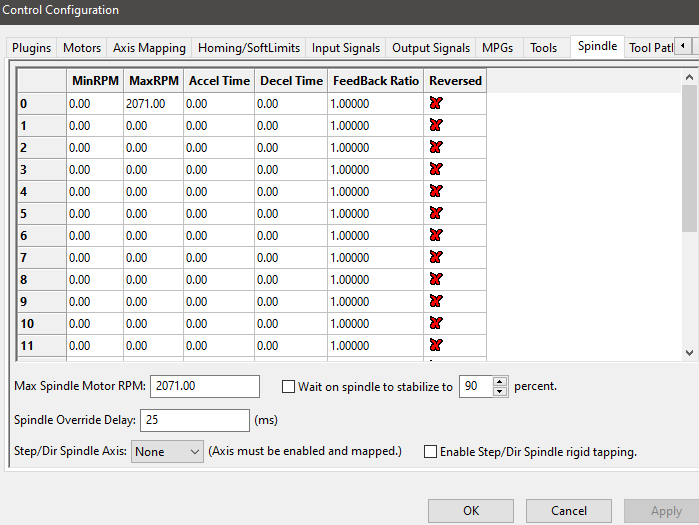Select MinRPM cell in row 9
The image size is (699, 525).
[x=95, y=302]
